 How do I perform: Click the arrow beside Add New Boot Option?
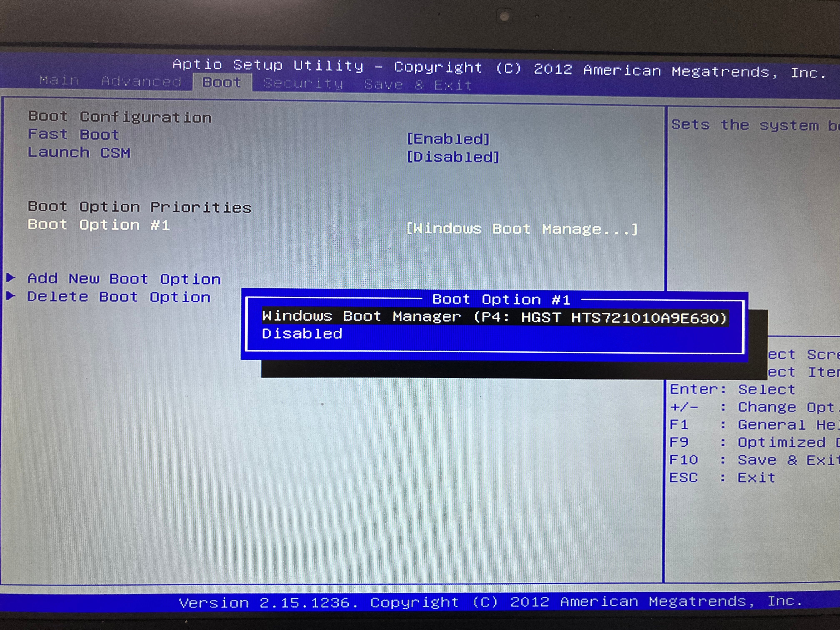11,277
